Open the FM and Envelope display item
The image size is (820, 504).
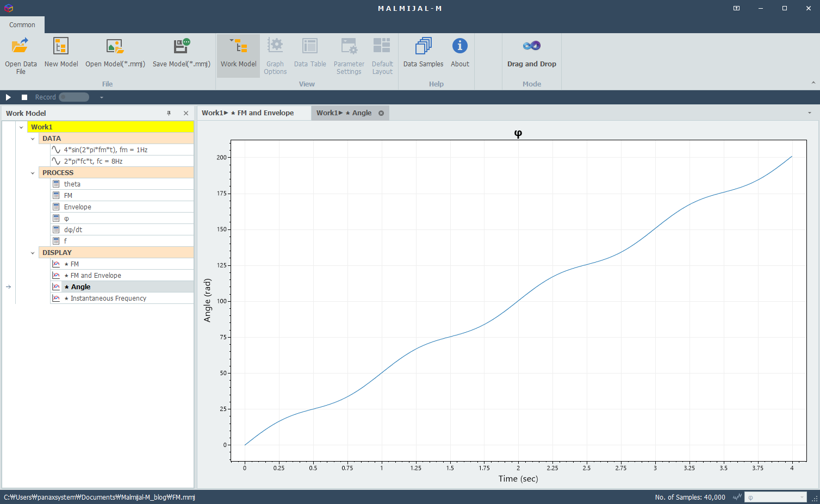click(x=122, y=275)
